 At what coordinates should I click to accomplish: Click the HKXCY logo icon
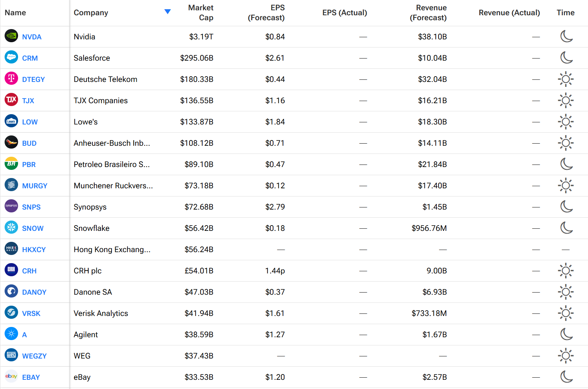pyautogui.click(x=11, y=249)
